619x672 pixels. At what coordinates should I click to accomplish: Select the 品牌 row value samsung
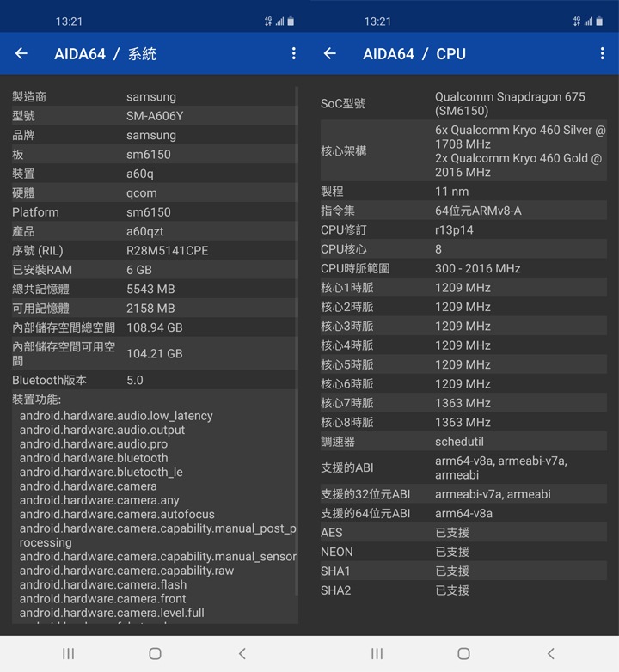151,136
